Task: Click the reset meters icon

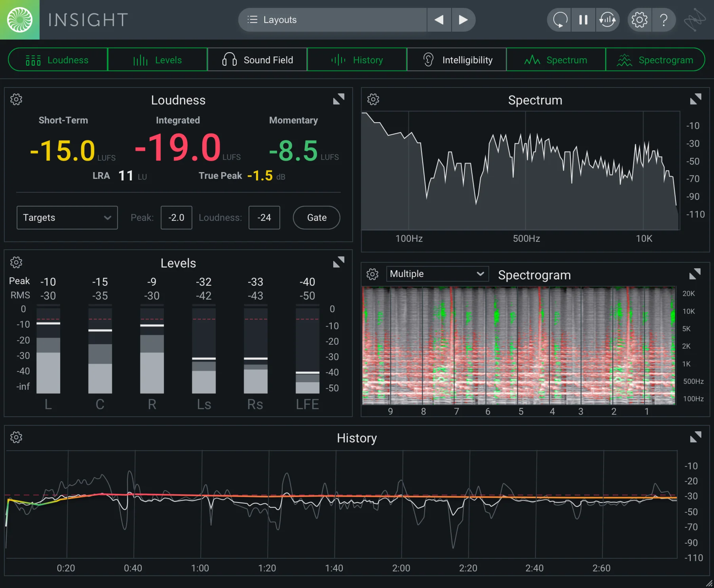Action: pyautogui.click(x=558, y=19)
